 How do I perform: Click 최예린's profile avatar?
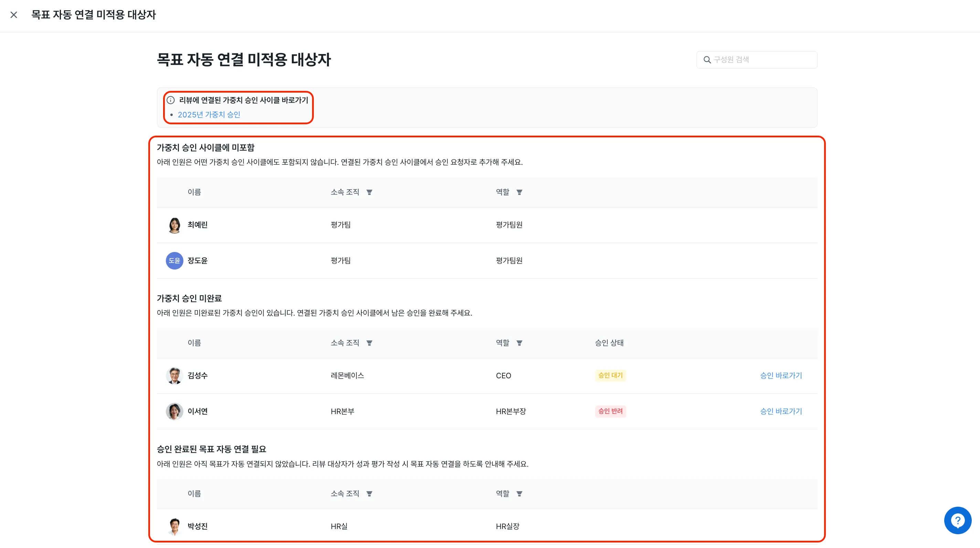[x=174, y=225]
